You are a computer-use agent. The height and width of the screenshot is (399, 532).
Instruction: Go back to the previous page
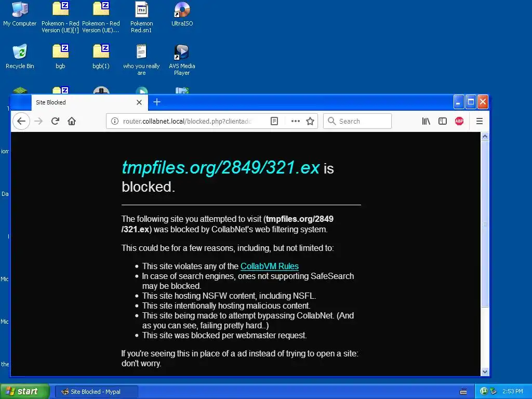click(21, 121)
